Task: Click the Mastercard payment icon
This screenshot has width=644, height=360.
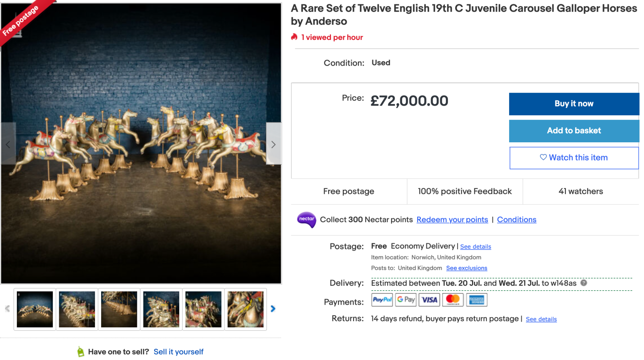Action: [x=453, y=300]
